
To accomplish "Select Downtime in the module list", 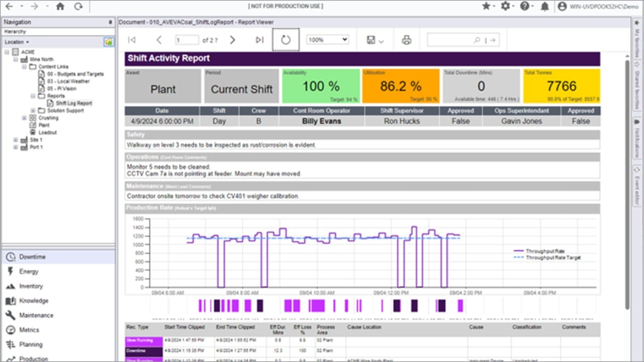I will coord(32,257).
